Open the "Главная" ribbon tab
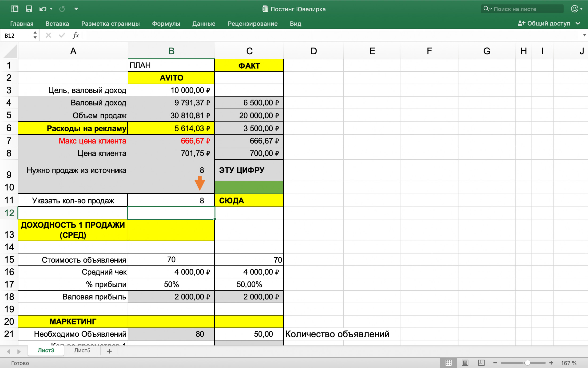Screen dimensions: 588x368 (22, 24)
